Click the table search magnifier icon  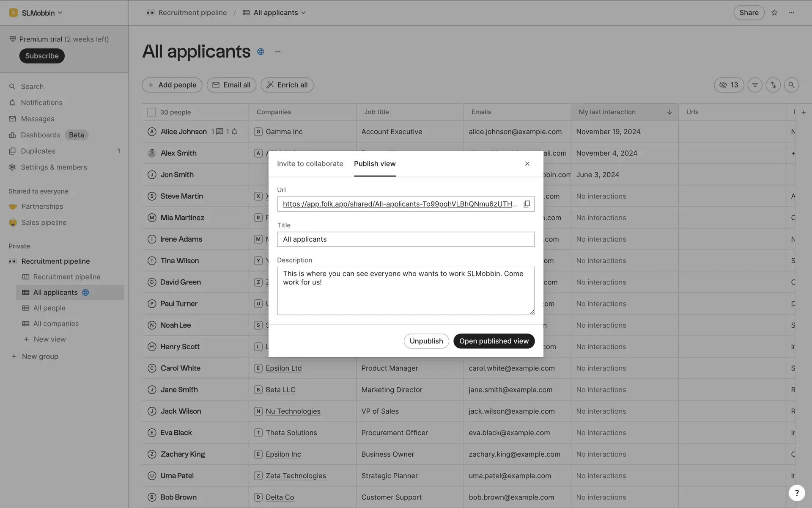click(x=791, y=85)
